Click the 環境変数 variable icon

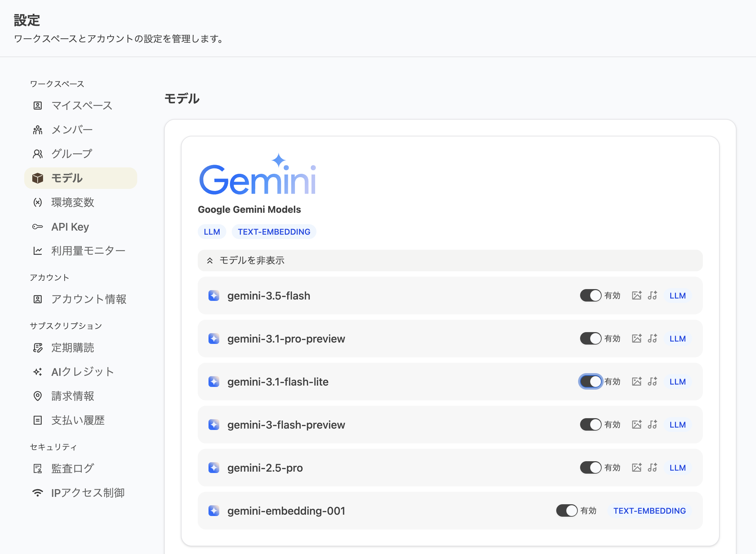[38, 202]
